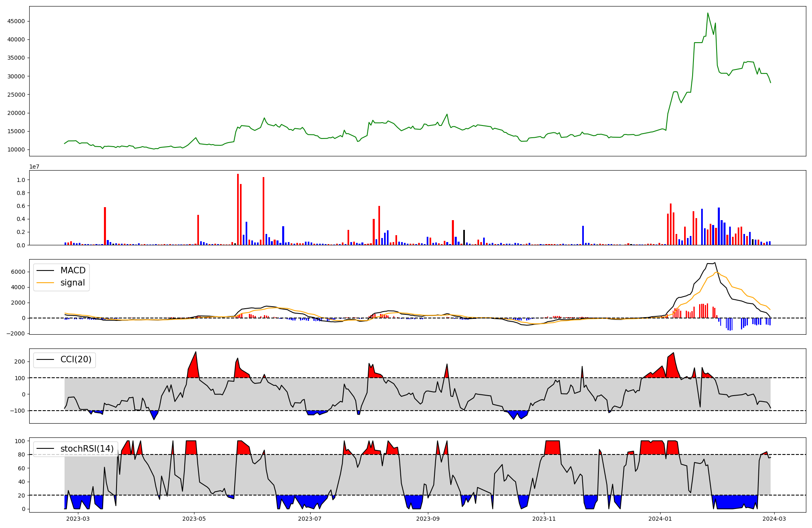Image resolution: width=812 pixels, height=528 pixels.
Task: Click the signal legend text
Action: (73, 283)
